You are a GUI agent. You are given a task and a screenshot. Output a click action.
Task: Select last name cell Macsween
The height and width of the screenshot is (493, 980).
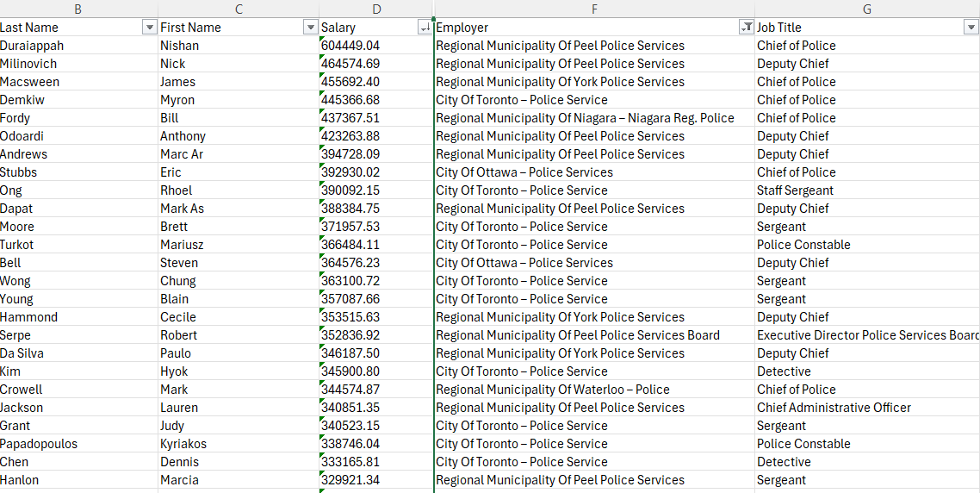(x=78, y=81)
